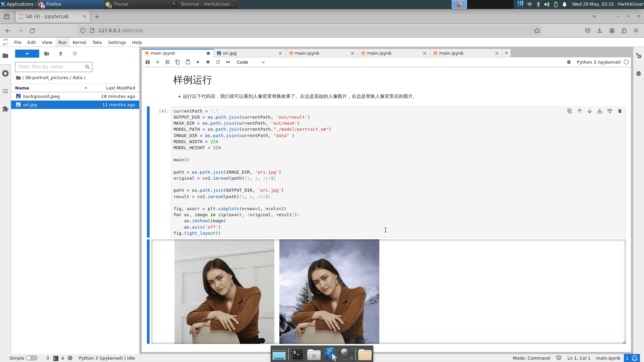
Task: Cut the selected cell with the scissors icon
Action: pyautogui.click(x=168, y=62)
